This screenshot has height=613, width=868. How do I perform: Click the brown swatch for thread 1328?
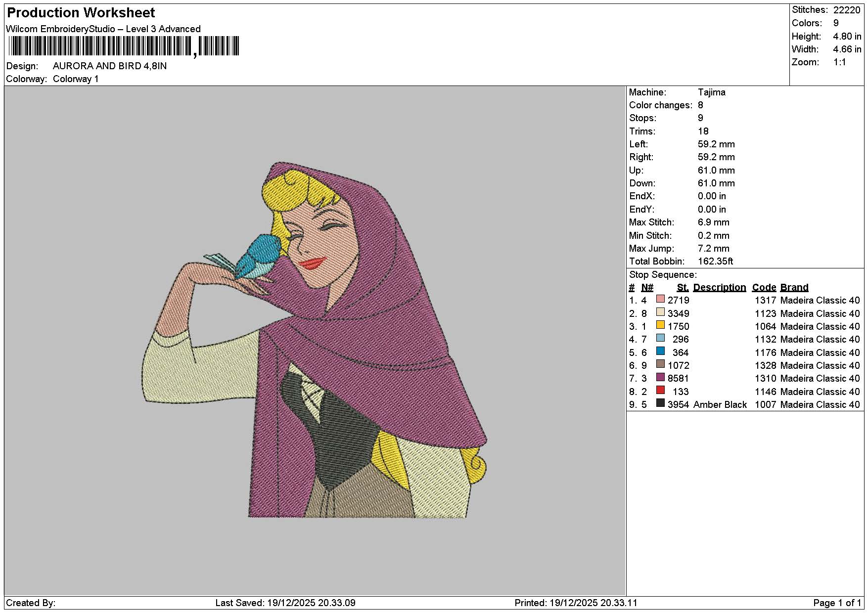660,364
